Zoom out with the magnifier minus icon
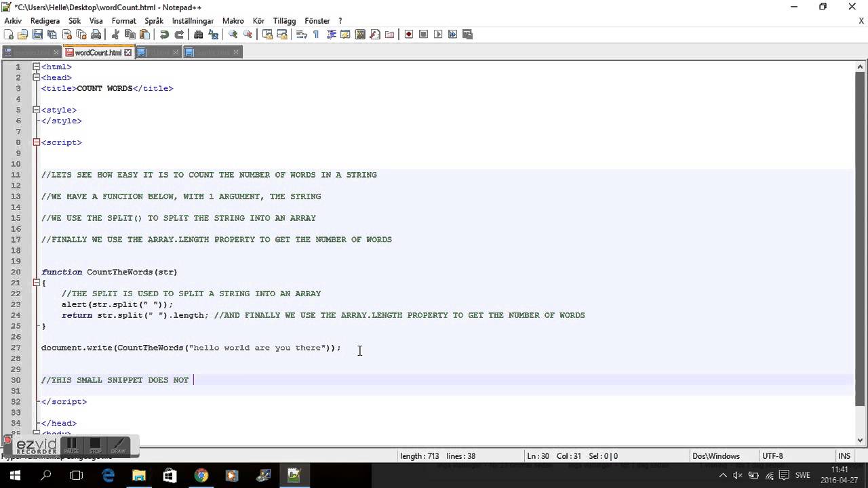 pos(248,35)
